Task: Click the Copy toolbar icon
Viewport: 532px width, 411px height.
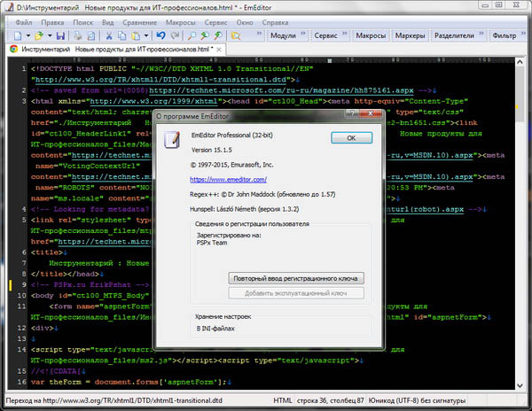Action: (123, 35)
